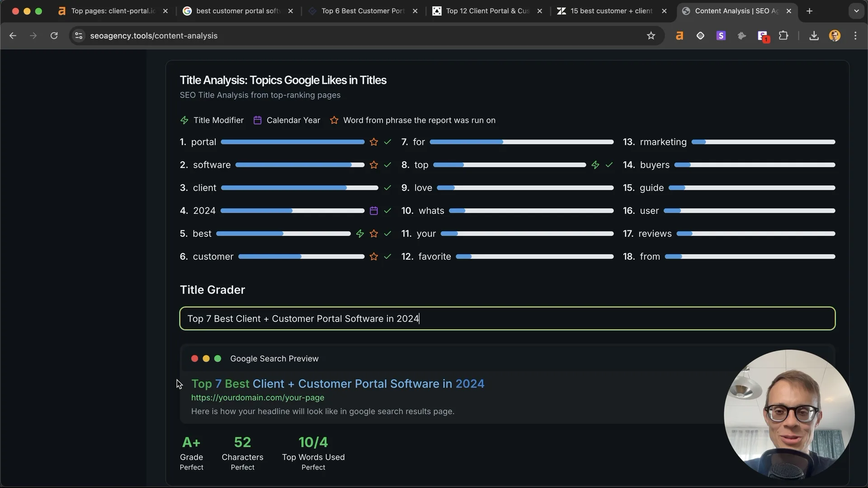Image resolution: width=868 pixels, height=488 pixels.
Task: Open the profile avatar in Chrome toolbar
Action: (835, 36)
